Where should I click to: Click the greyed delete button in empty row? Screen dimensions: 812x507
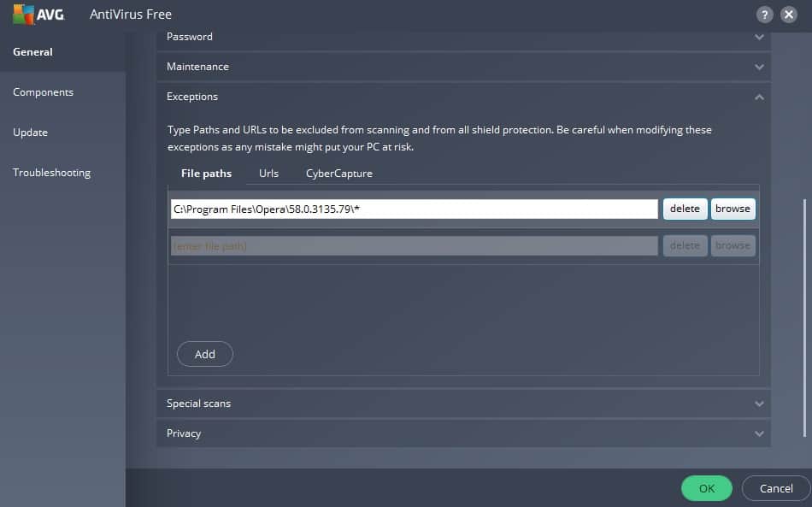(685, 245)
